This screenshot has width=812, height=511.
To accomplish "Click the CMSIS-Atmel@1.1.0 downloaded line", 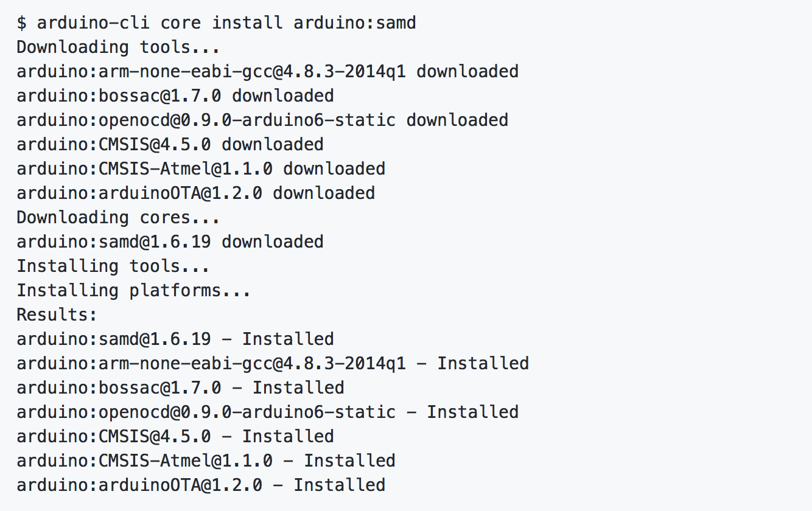I will (201, 169).
